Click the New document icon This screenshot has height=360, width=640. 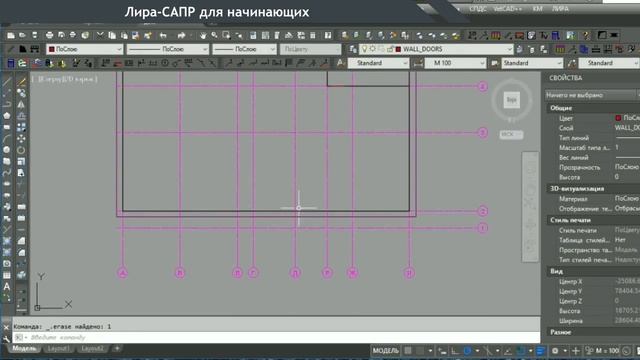pos(11,36)
